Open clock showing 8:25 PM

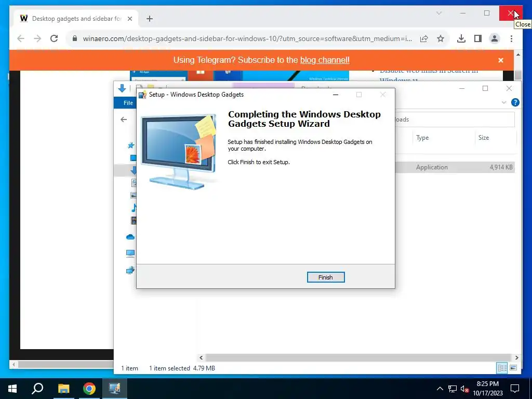tap(487, 389)
